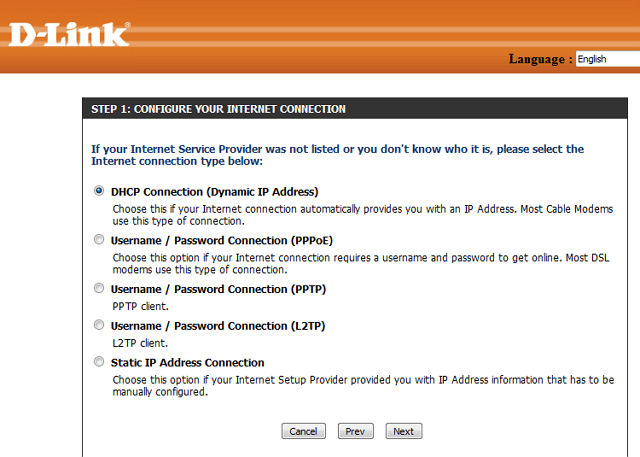
Task: Choose PPPoE connection radio button
Action: tap(99, 239)
